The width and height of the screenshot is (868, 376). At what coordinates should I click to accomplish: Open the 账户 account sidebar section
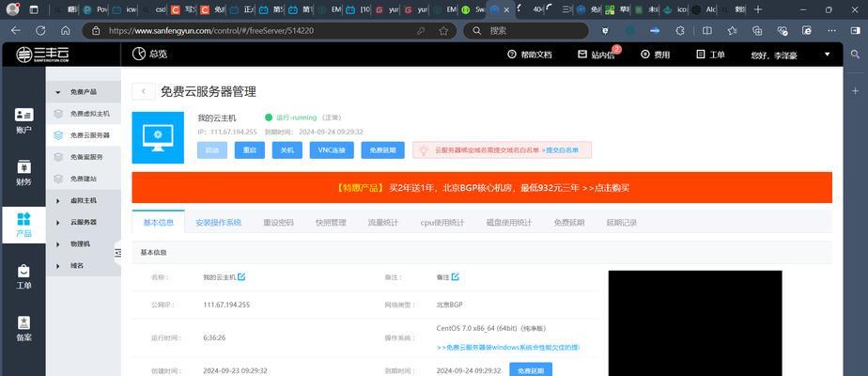(x=23, y=121)
